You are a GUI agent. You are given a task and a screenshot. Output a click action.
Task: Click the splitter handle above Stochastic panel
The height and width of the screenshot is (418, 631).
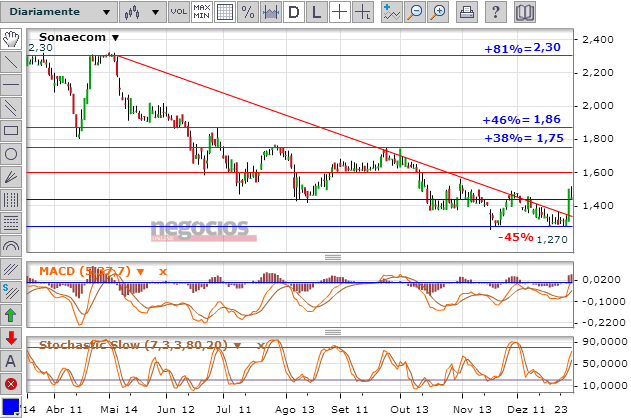pos(333,332)
